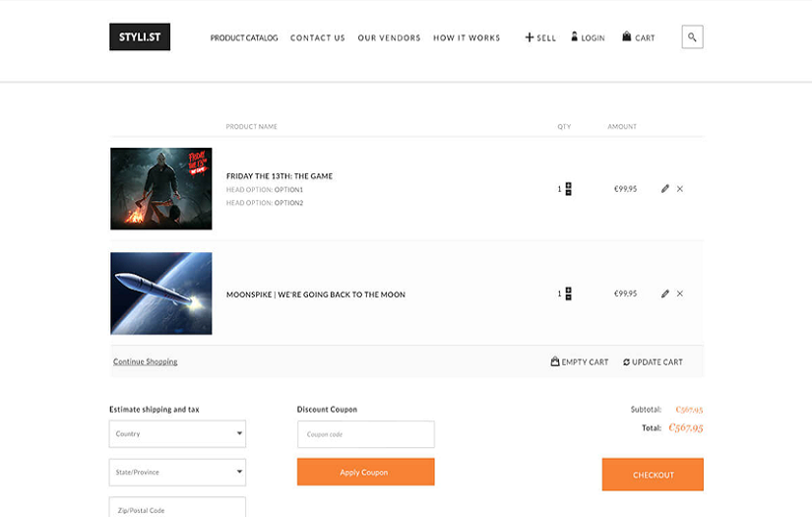812x517 pixels.
Task: Proceed with Checkout button
Action: click(653, 475)
